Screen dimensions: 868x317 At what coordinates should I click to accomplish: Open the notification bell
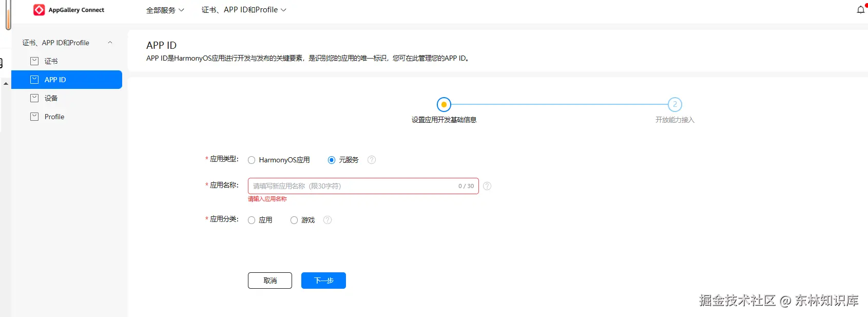coord(861,10)
